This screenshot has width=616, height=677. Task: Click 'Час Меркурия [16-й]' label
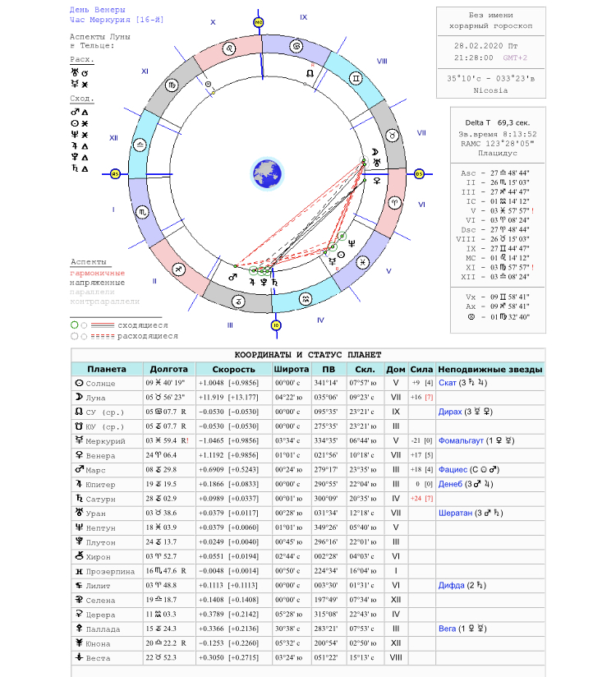pos(117,20)
